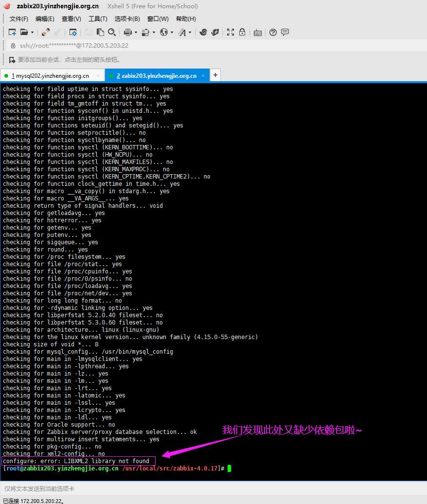The height and width of the screenshot is (504, 427).
Task: Click the Lock screen padlock icon
Action: point(242,32)
